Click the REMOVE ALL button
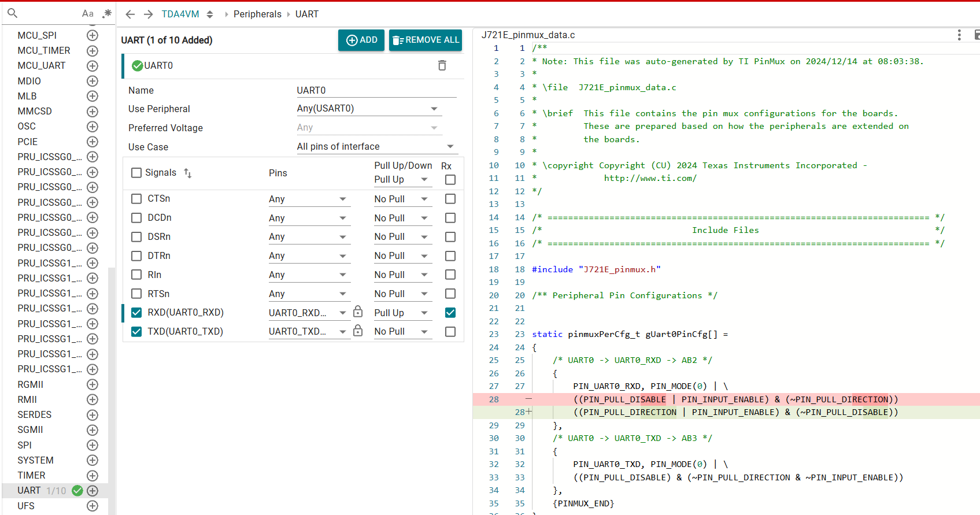The image size is (980, 515). 426,40
